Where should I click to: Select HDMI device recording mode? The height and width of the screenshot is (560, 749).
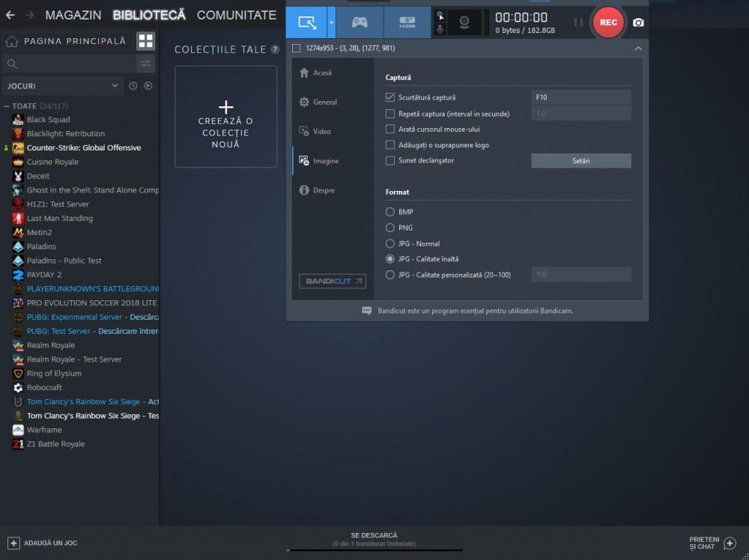(407, 22)
